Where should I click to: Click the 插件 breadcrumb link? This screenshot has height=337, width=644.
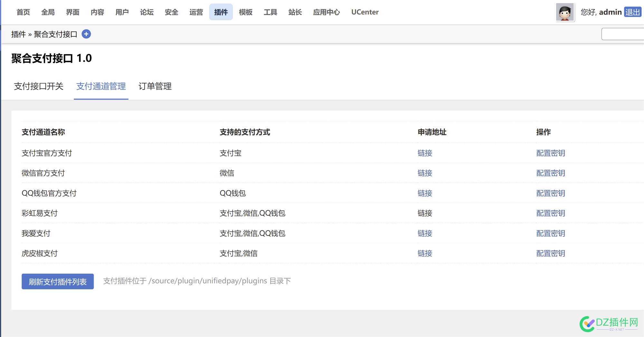[x=18, y=34]
